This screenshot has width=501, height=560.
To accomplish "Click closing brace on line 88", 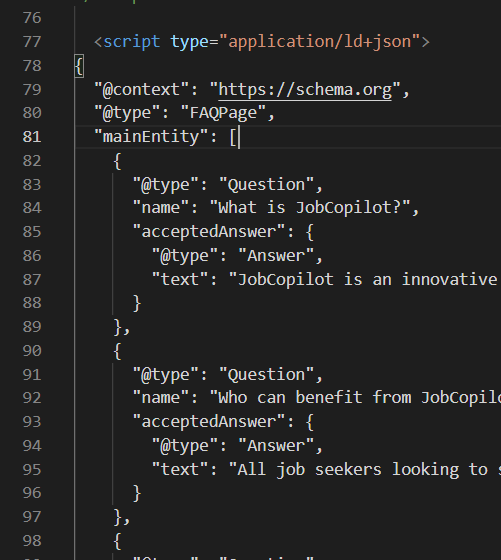I will coord(137,304).
